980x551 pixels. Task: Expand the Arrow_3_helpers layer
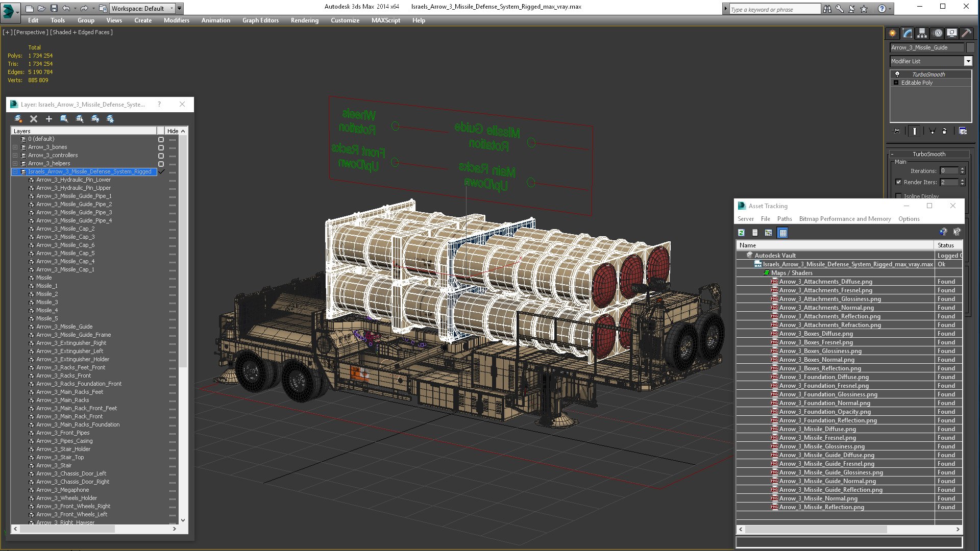click(x=15, y=163)
